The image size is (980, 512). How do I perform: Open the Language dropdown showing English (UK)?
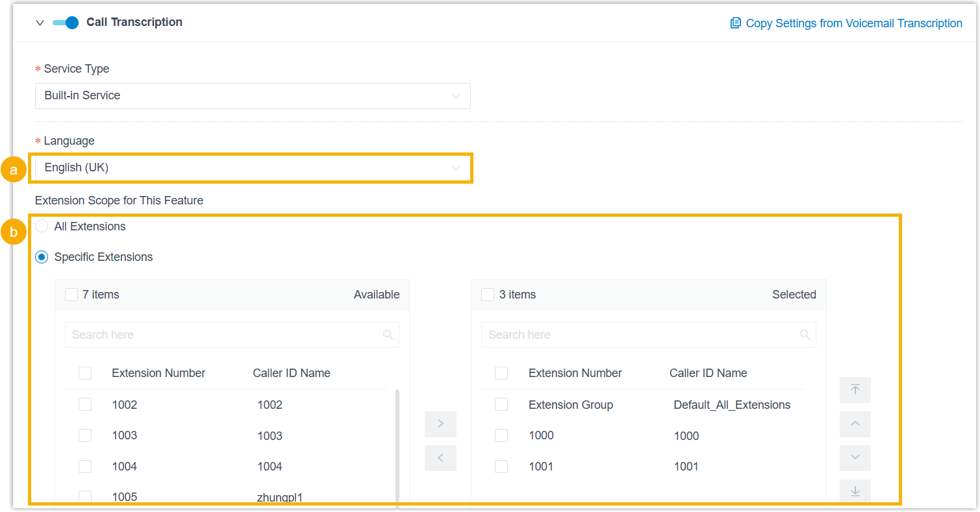(253, 167)
